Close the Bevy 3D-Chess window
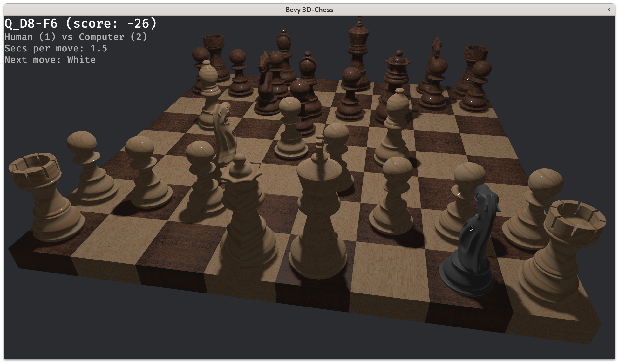This screenshot has width=619, height=364. click(x=609, y=10)
